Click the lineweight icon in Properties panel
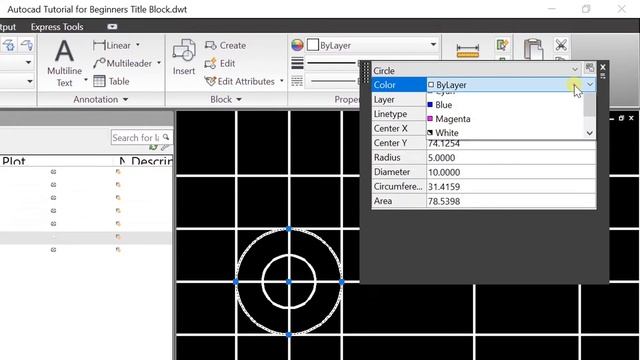Screen dimensions: 640x360 pos(297,63)
